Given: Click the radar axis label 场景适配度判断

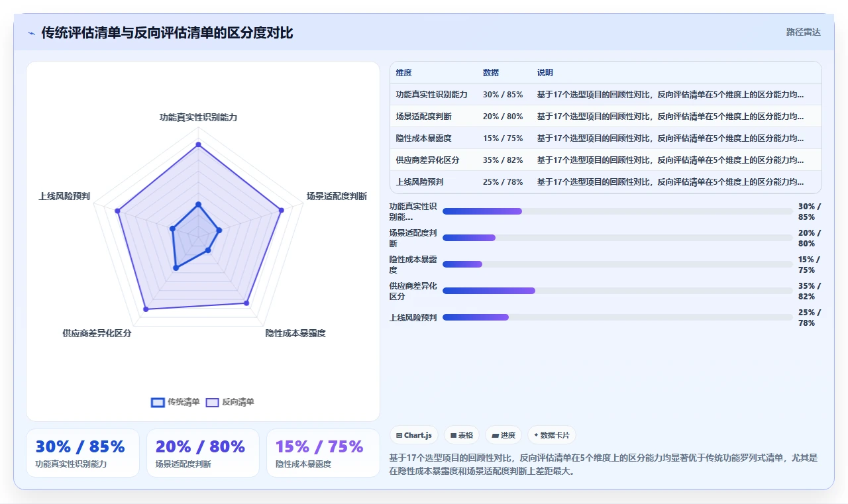Looking at the screenshot, I should click(337, 196).
